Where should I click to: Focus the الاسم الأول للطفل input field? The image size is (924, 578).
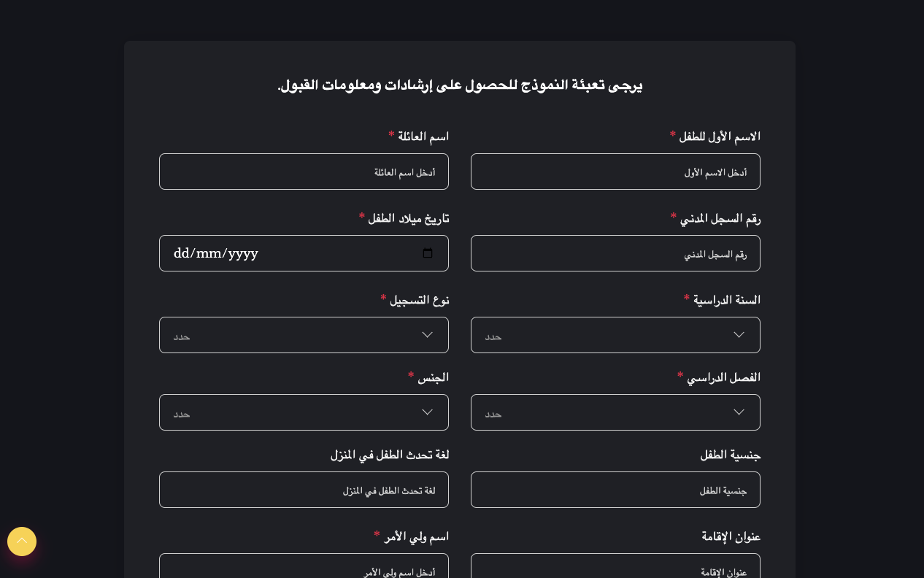(x=615, y=172)
